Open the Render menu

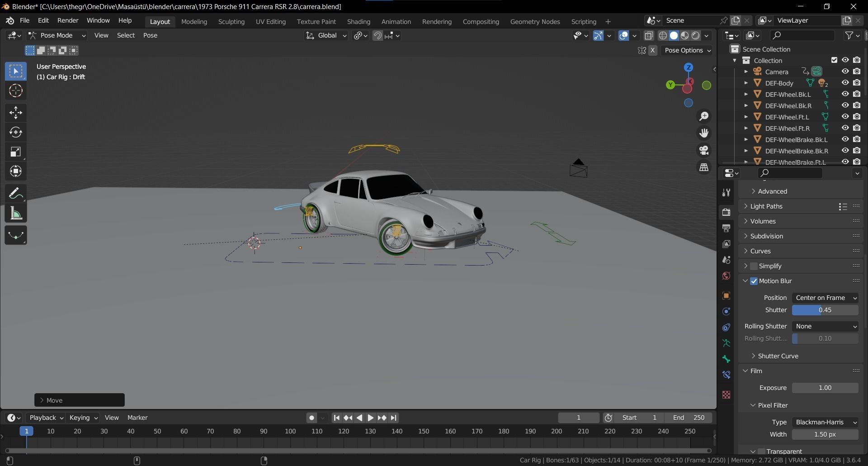68,21
